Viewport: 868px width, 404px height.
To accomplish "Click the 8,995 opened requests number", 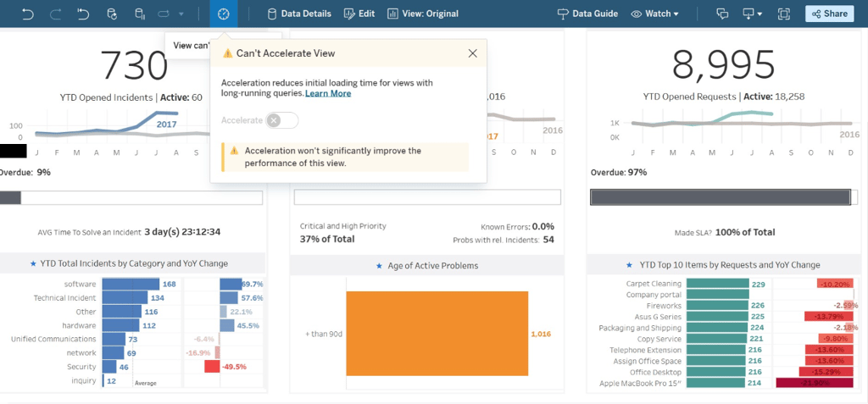I will [x=724, y=64].
